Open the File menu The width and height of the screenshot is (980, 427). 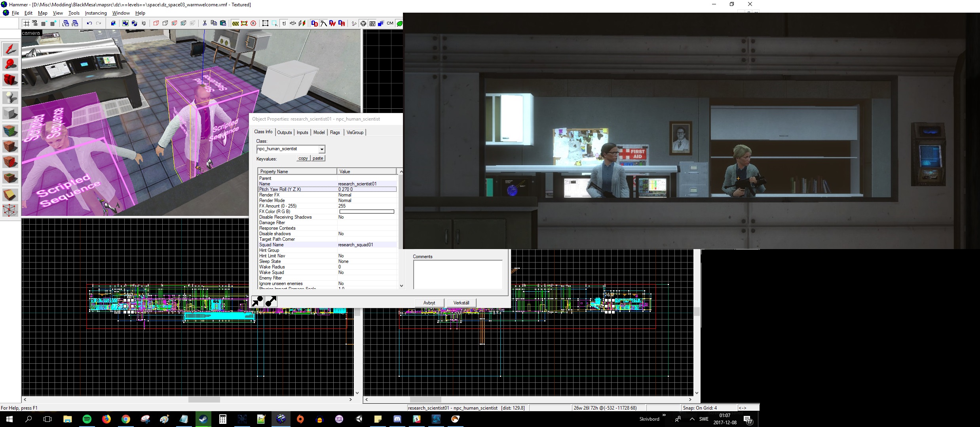click(x=15, y=13)
